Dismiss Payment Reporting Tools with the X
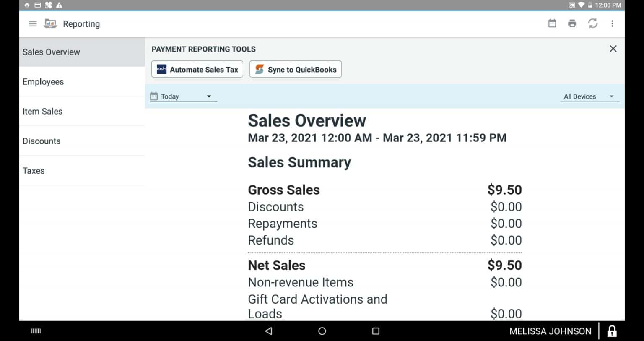 coord(613,48)
